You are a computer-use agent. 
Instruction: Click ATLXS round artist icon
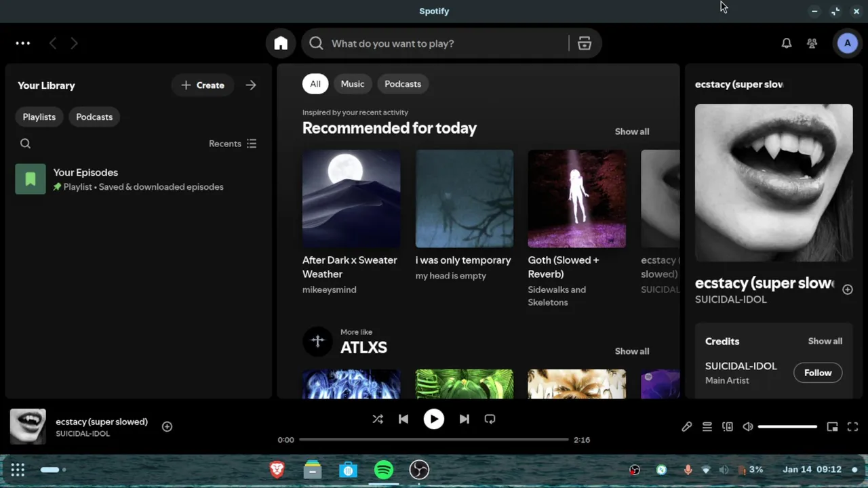point(317,341)
